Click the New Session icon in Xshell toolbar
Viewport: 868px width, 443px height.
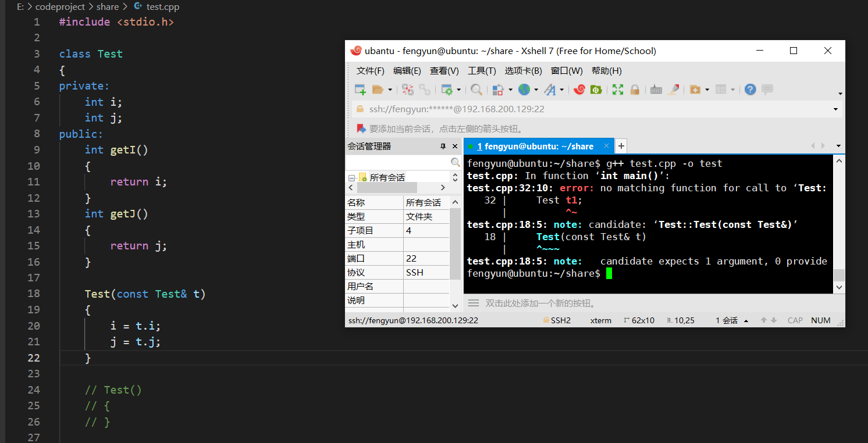click(360, 90)
